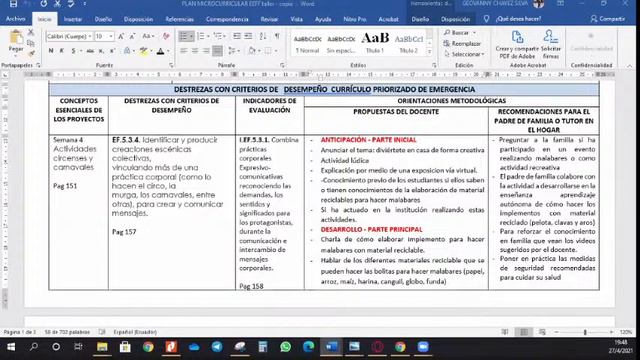
Task: Open the Seleccionar dropdown
Action: (464, 54)
